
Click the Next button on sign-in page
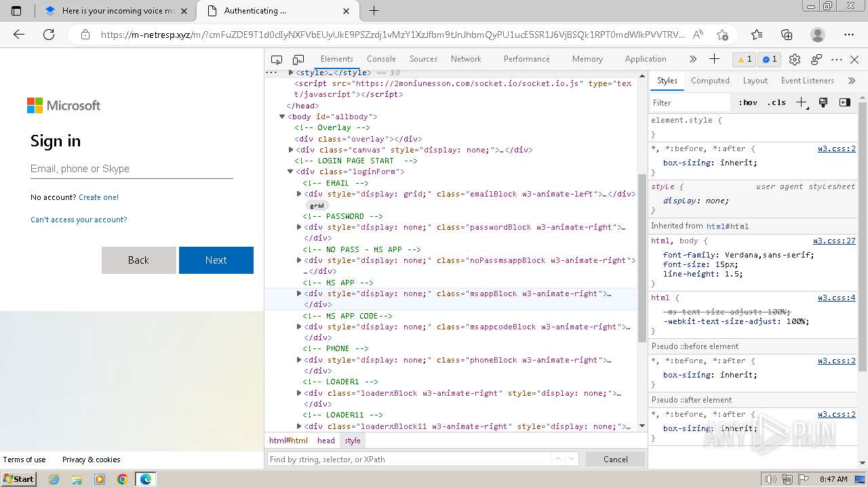[x=216, y=260]
